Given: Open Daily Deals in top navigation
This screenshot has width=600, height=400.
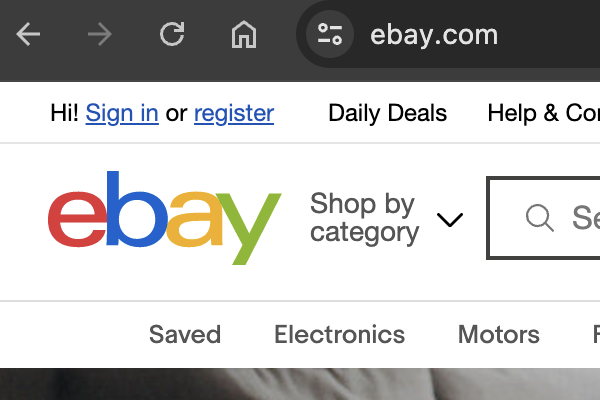Looking at the screenshot, I should click(388, 113).
